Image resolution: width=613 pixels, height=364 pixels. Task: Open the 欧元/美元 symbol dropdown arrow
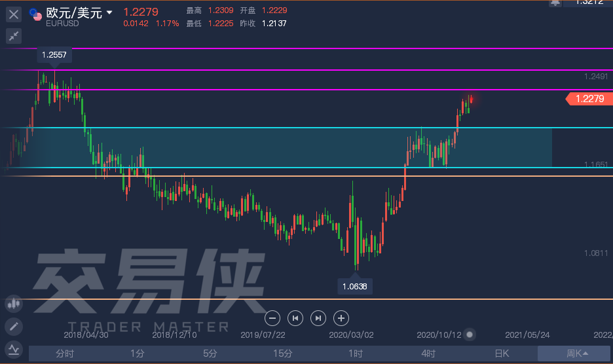pyautogui.click(x=109, y=12)
